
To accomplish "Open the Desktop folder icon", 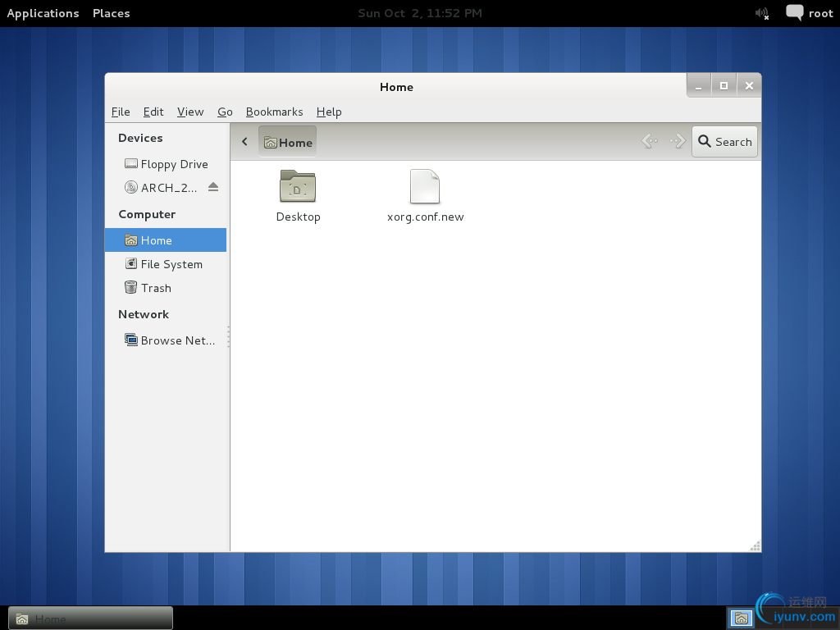I will coord(297,188).
